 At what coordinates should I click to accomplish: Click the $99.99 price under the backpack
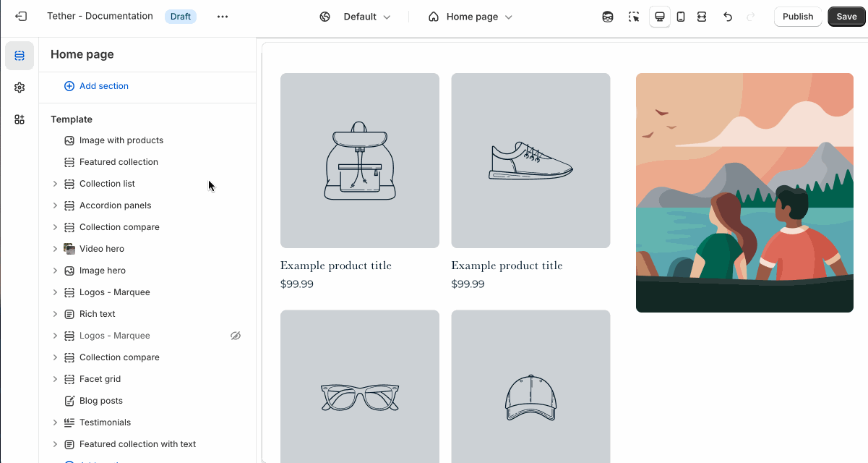(297, 284)
